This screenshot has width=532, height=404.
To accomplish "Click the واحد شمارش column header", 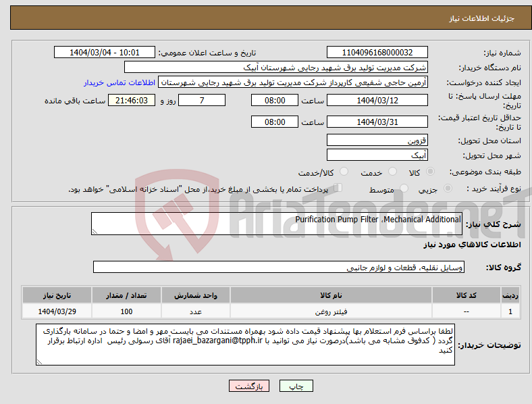I will click(x=196, y=295).
